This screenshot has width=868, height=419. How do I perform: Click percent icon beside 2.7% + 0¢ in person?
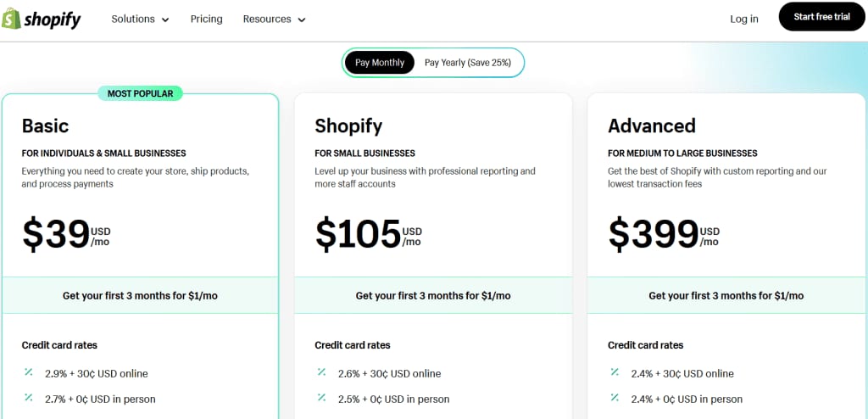click(28, 398)
